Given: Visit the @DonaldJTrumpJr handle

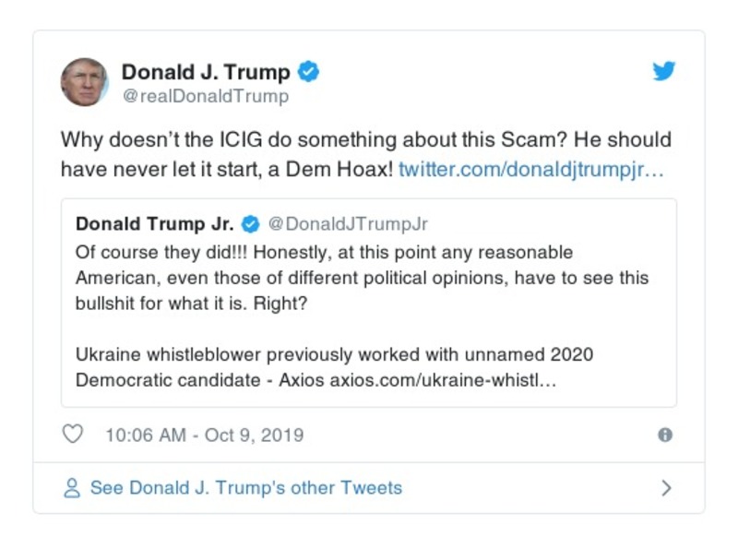Looking at the screenshot, I should (x=348, y=224).
